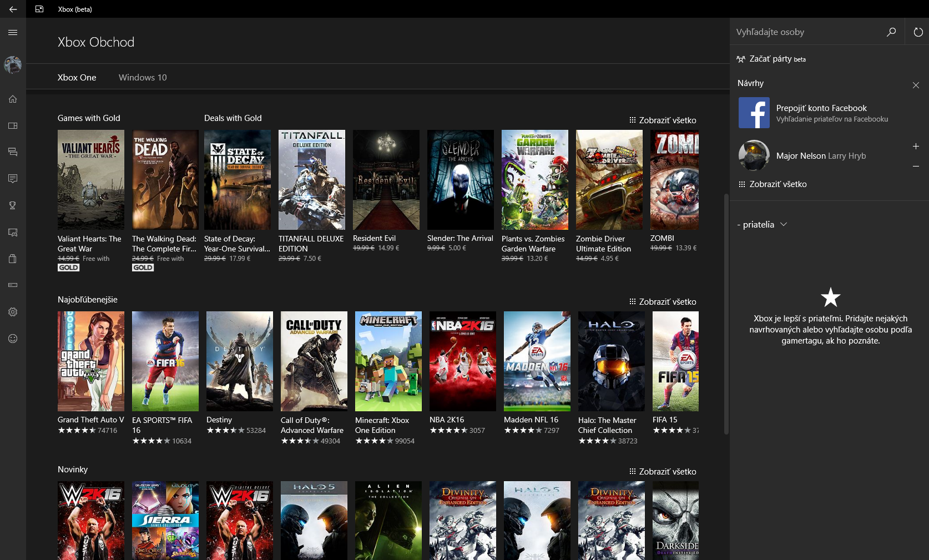The height and width of the screenshot is (560, 929).
Task: Click inside the Vyhľadajte osoby search field
Action: click(807, 32)
